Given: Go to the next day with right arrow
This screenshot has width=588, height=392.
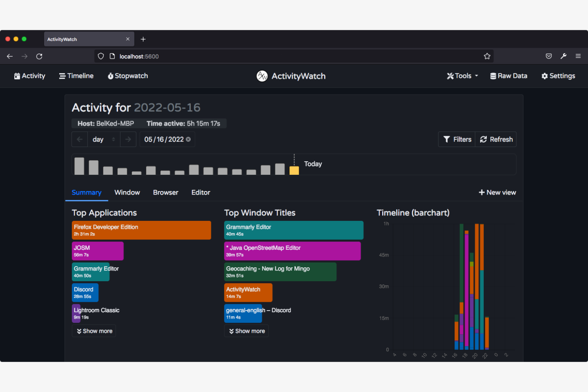Looking at the screenshot, I should (x=128, y=139).
